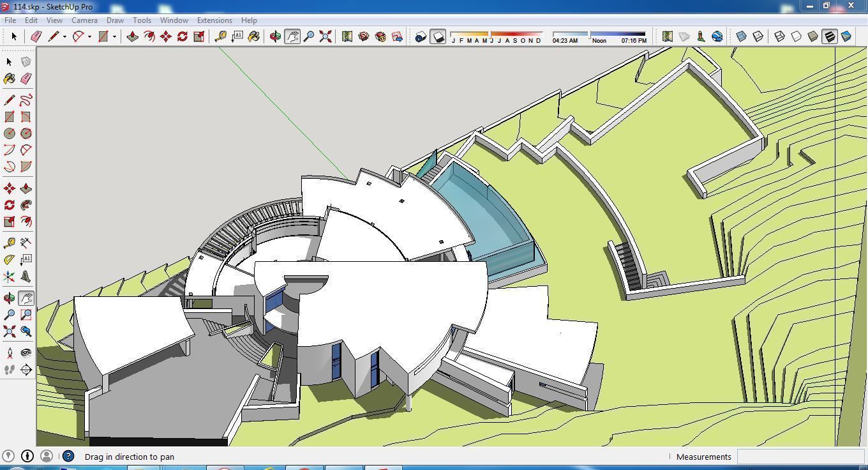Open the Edit menu

click(31, 20)
